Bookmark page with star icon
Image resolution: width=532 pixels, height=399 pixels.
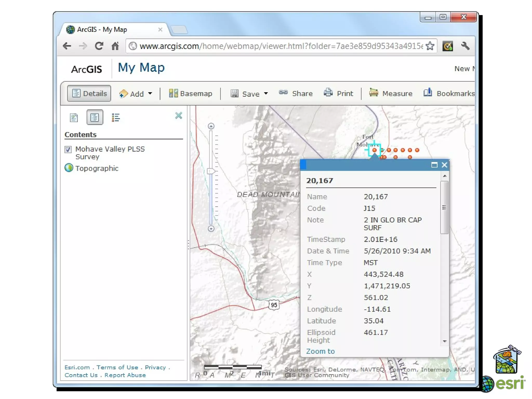(430, 46)
